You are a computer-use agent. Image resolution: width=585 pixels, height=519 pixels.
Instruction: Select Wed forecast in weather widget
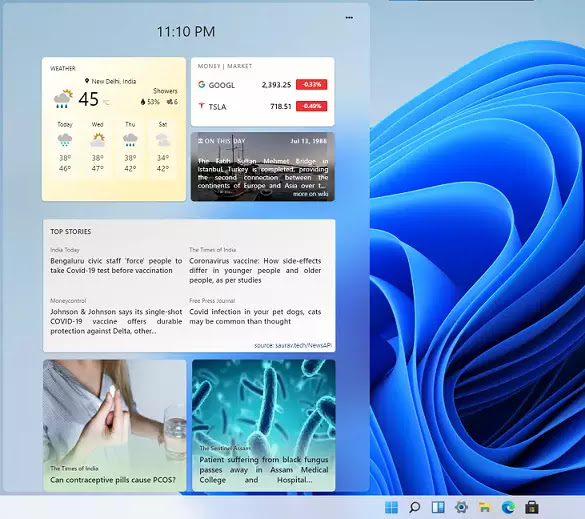point(97,147)
